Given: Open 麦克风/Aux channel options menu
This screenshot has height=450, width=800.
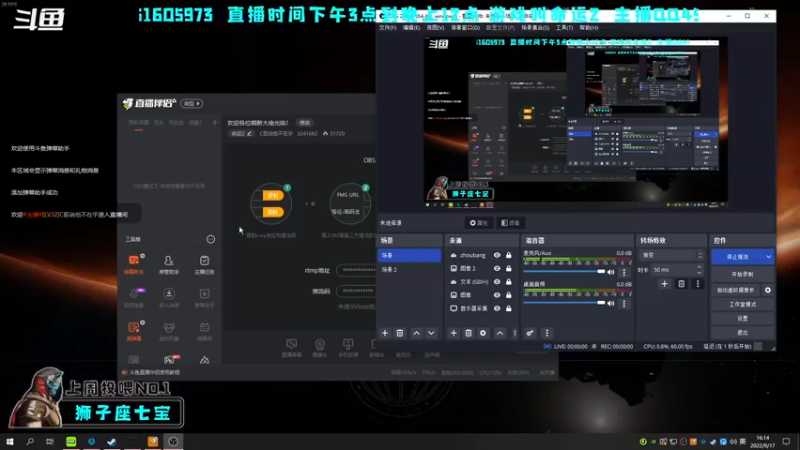Looking at the screenshot, I should pyautogui.click(x=623, y=272).
